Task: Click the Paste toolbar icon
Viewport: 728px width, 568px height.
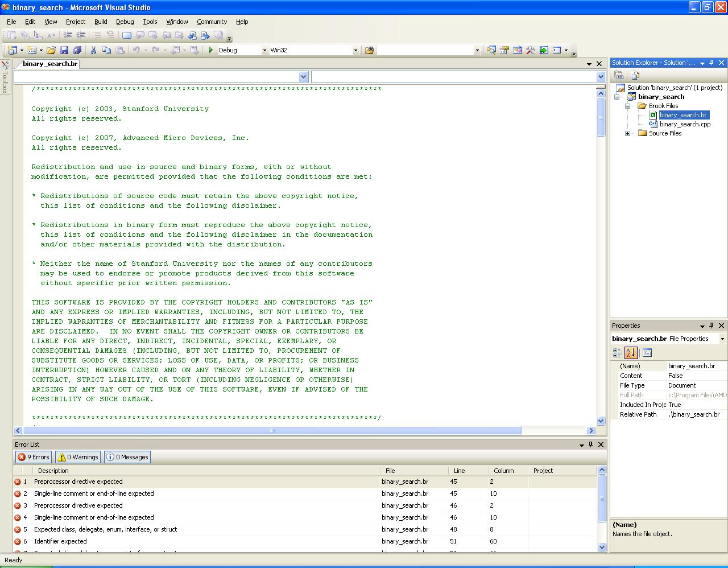Action: point(119,50)
